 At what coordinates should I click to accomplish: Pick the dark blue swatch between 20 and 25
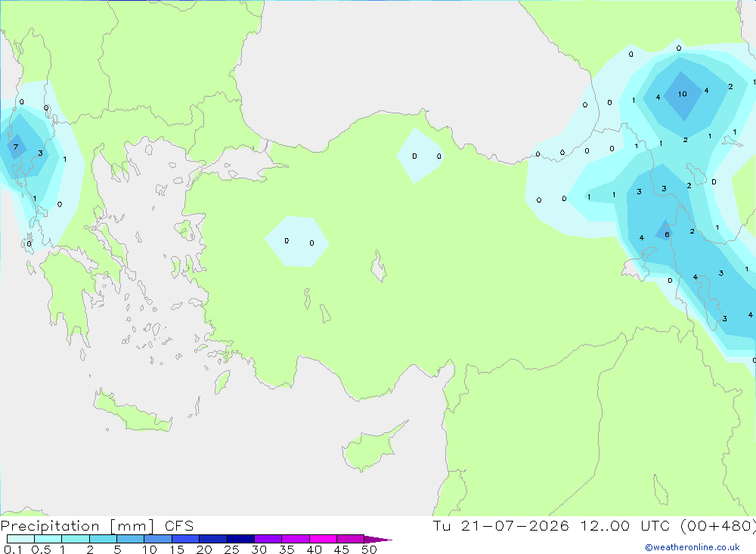[x=212, y=539]
